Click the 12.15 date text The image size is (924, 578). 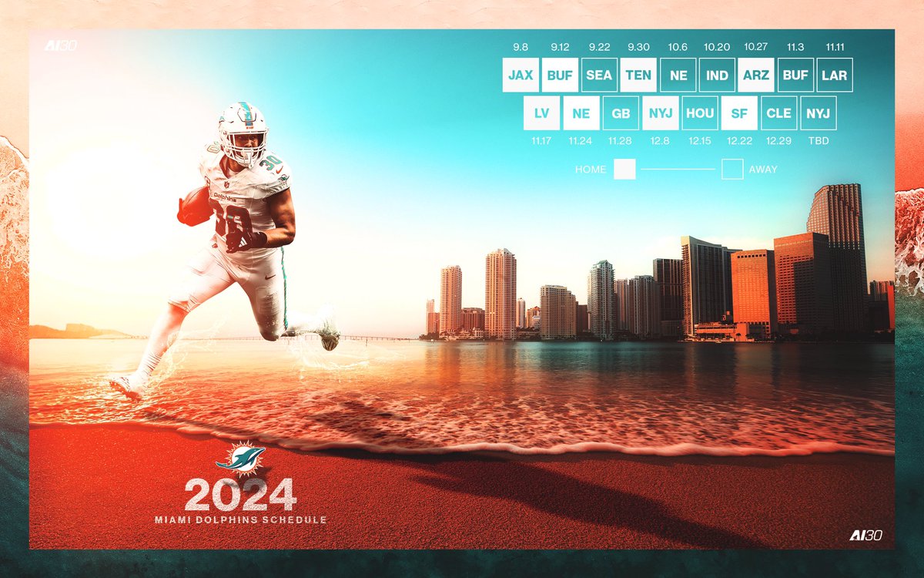tap(700, 141)
